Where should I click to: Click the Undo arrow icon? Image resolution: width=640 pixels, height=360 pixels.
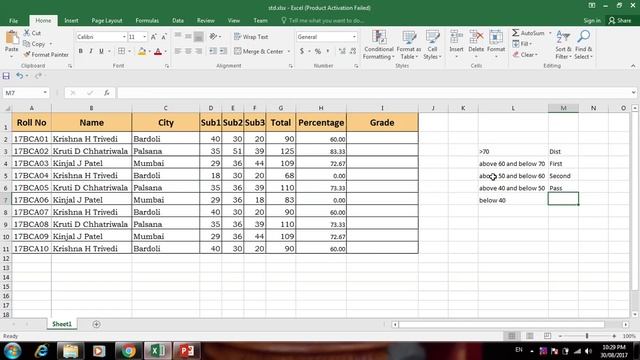(x=19, y=76)
